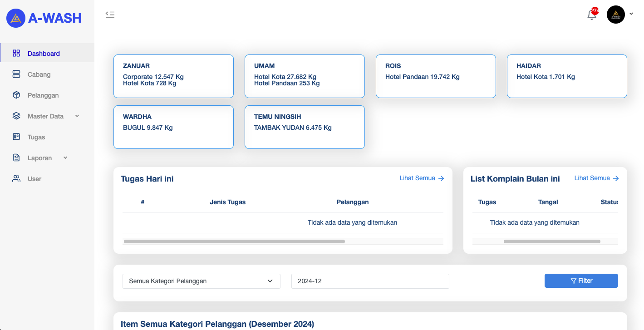The image size is (644, 330).
Task: Open the profile account dropdown arrow
Action: (631, 14)
